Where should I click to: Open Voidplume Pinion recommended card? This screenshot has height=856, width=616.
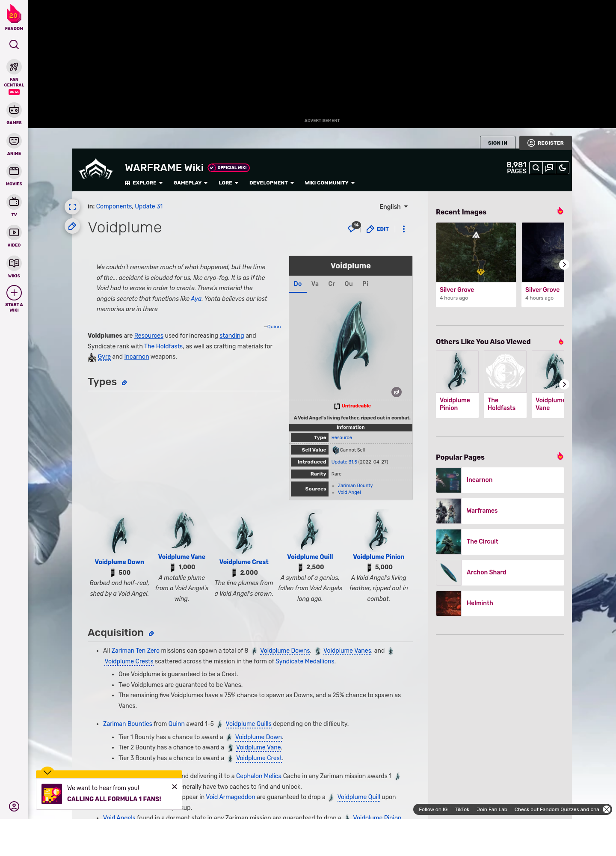pos(457,384)
